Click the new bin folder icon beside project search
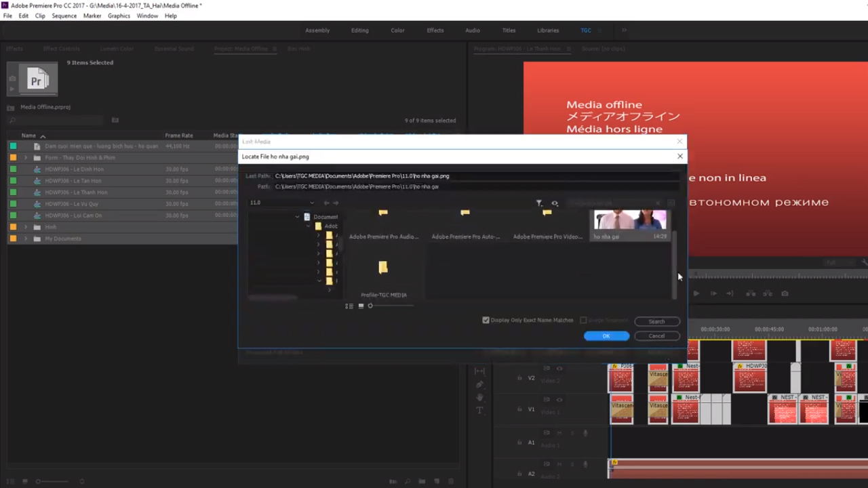This screenshot has height=488, width=868. coord(115,120)
